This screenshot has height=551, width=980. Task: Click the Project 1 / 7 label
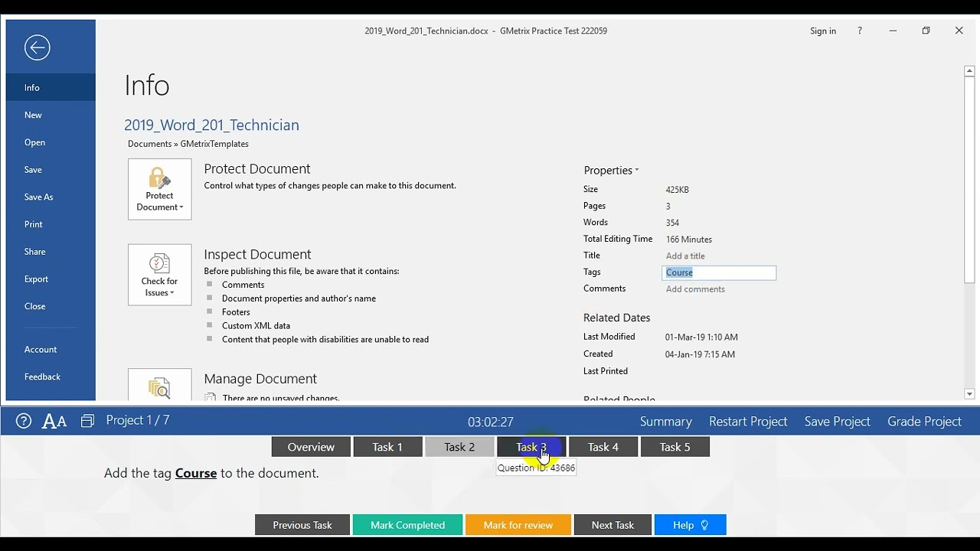[138, 420]
